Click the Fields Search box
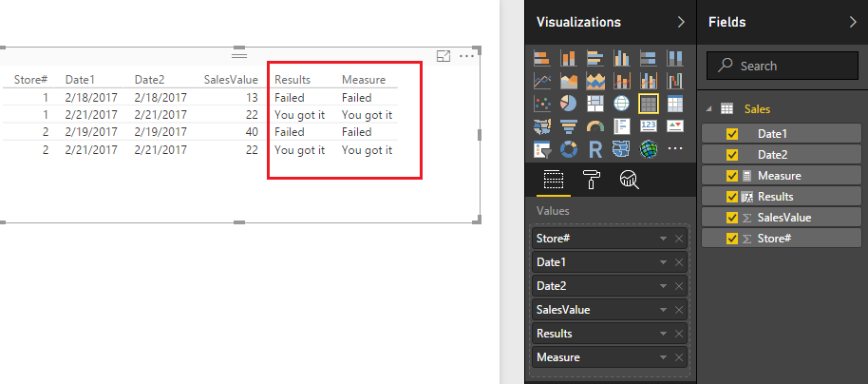This screenshot has height=384, width=868. (783, 66)
